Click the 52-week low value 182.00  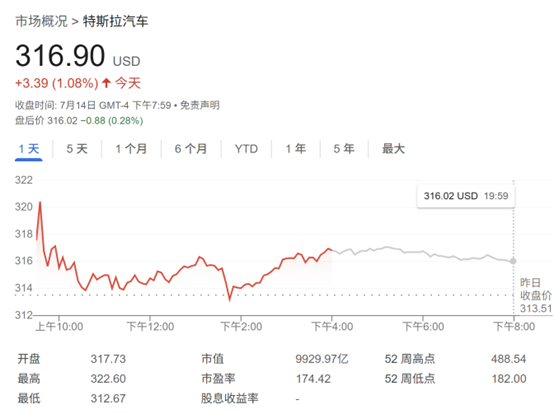(x=509, y=379)
